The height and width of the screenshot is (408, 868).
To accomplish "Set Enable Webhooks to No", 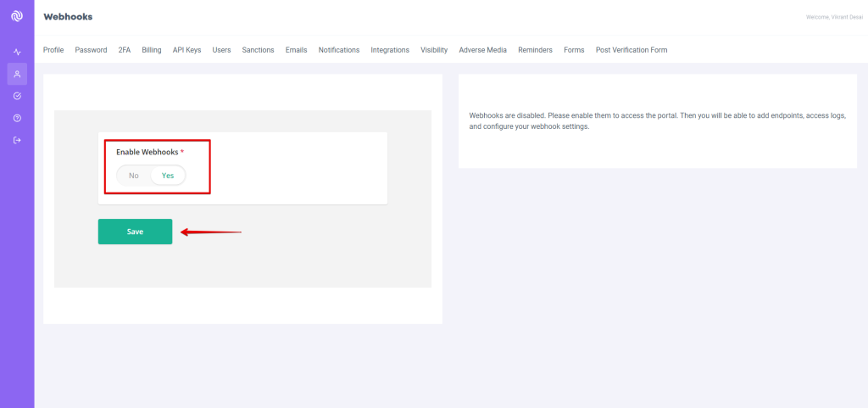I will [x=133, y=176].
